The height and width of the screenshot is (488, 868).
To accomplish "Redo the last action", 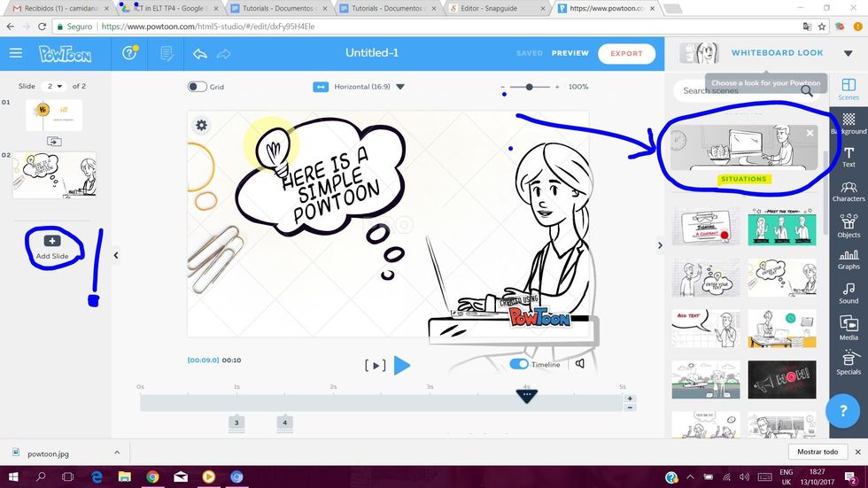I will tap(223, 54).
